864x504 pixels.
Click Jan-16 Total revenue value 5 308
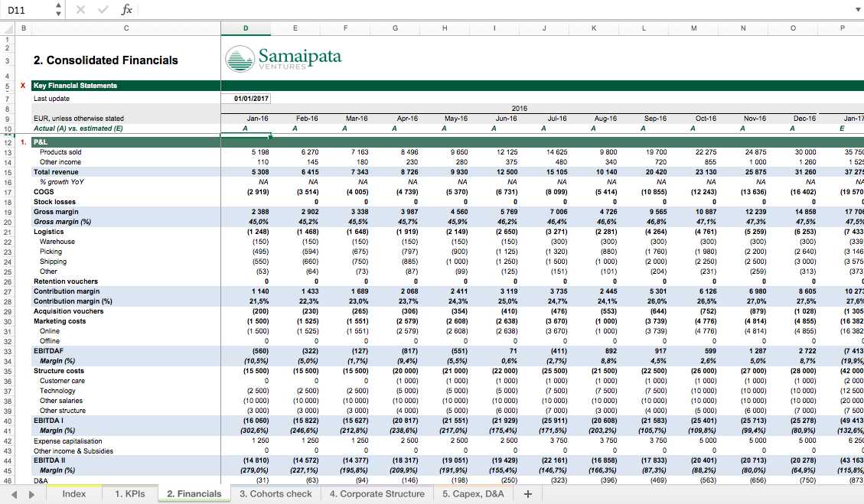(x=259, y=172)
